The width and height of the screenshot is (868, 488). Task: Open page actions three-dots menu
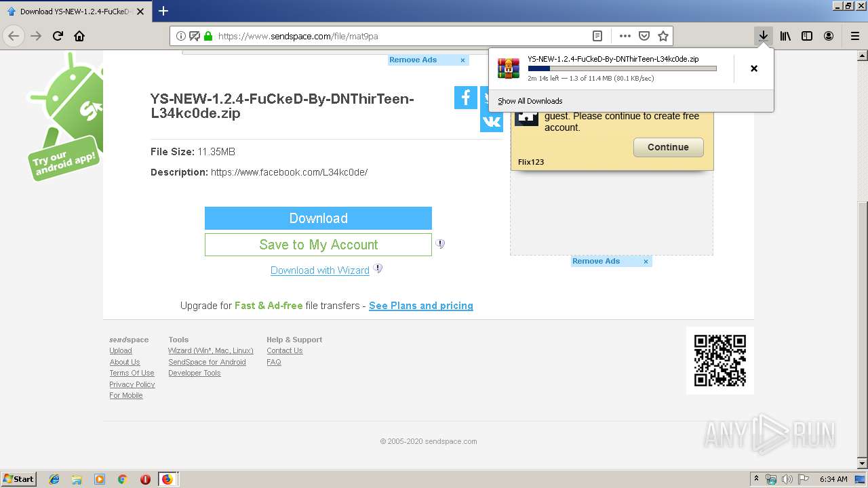click(x=625, y=36)
